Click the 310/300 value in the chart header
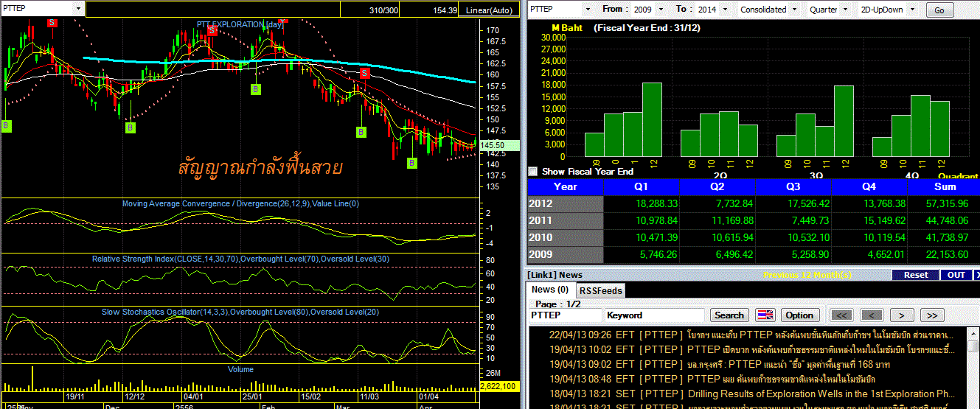 (x=383, y=10)
